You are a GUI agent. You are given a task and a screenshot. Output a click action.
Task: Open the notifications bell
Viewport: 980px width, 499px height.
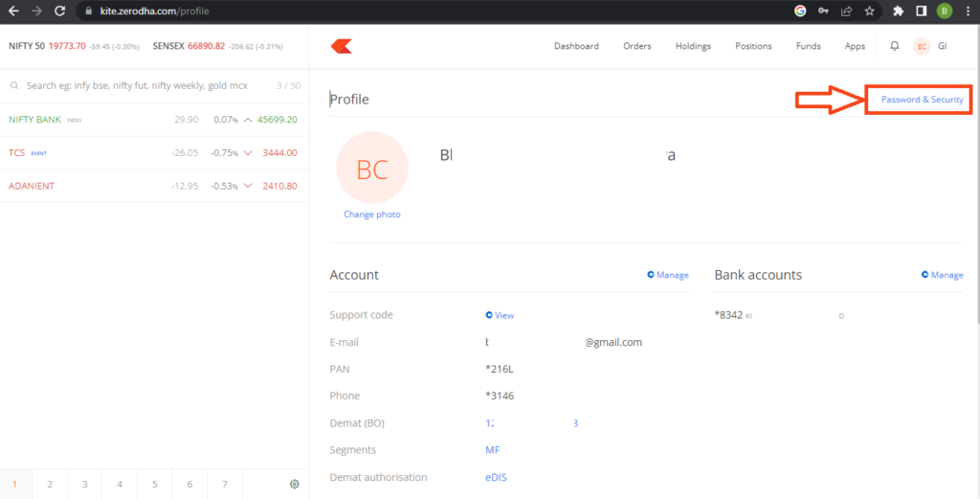(x=895, y=46)
